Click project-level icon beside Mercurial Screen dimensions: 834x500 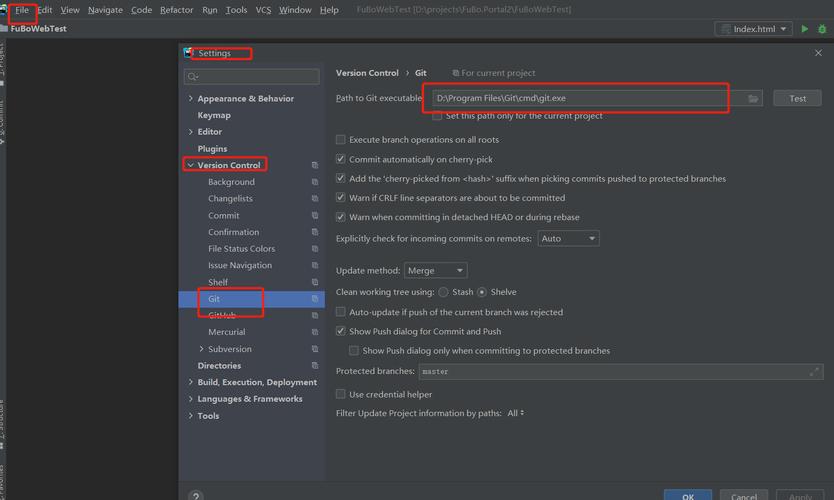point(315,332)
